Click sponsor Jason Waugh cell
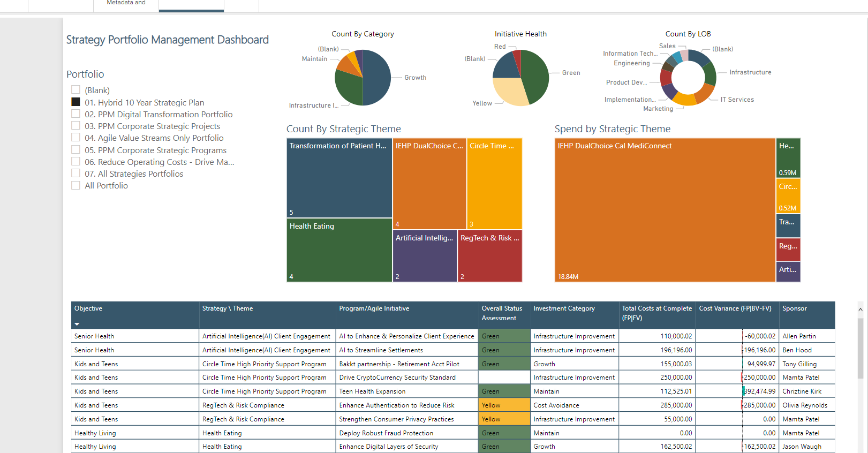 tap(807, 447)
